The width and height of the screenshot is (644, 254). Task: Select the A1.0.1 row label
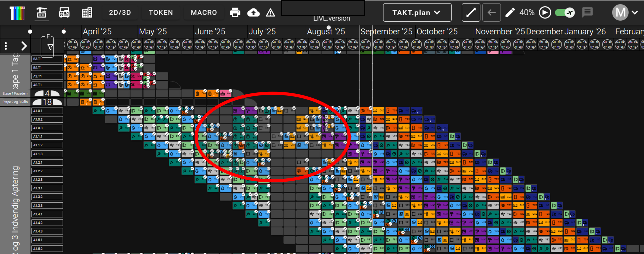click(x=47, y=111)
